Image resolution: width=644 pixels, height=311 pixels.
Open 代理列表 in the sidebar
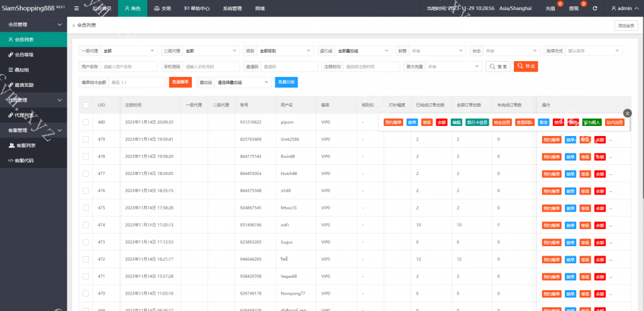pos(33,115)
